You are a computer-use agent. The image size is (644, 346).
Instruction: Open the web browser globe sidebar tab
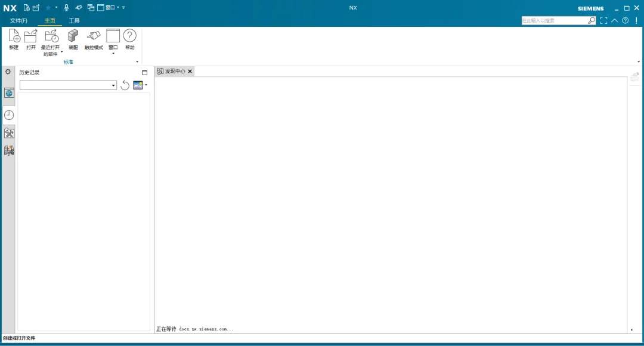pyautogui.click(x=9, y=93)
